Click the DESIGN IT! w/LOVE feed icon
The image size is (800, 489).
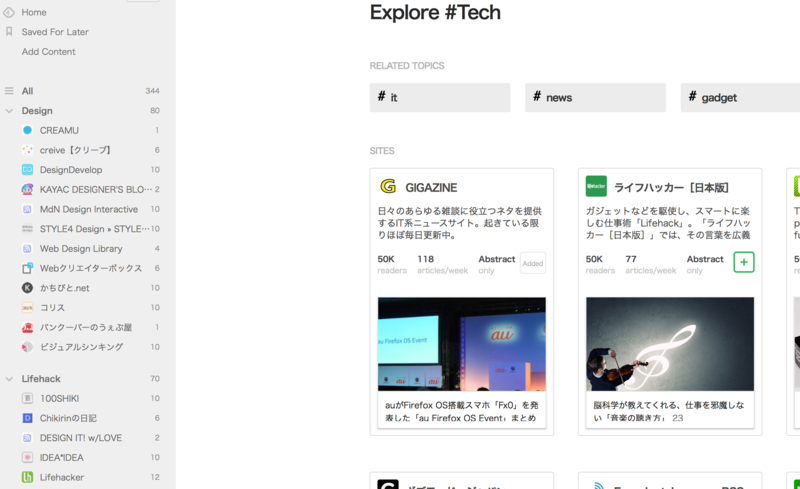tap(28, 438)
